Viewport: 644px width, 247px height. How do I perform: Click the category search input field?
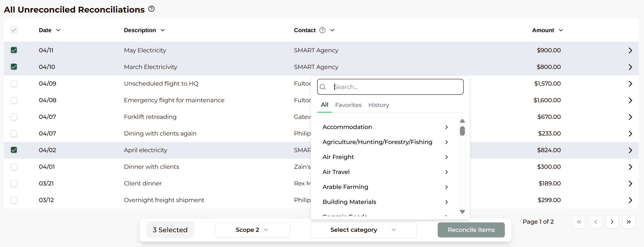tap(396, 87)
